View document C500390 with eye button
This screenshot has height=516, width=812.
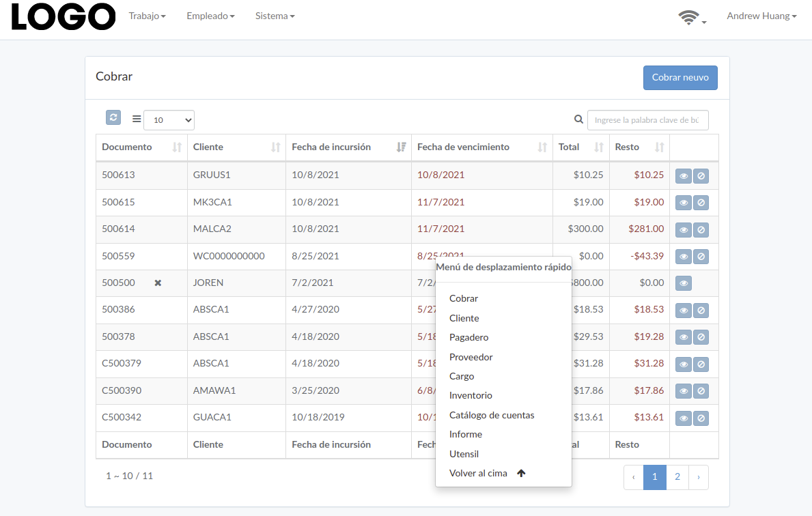684,391
